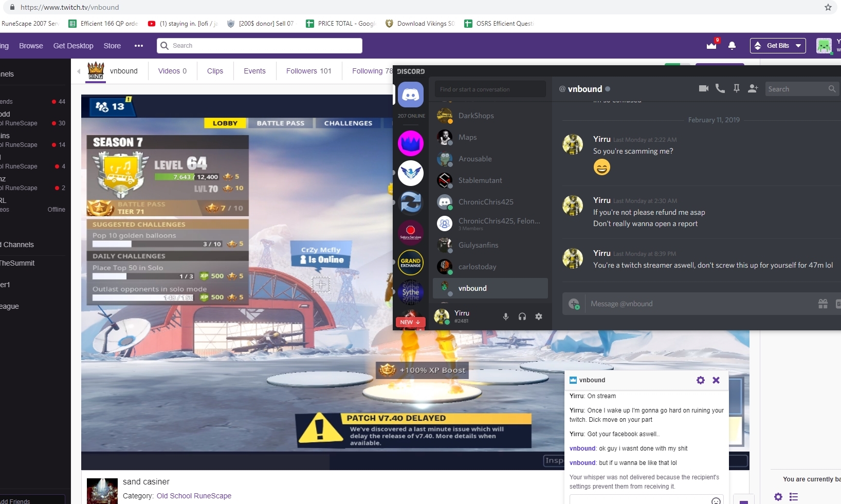Open emote picker in whisper box

tap(716, 501)
